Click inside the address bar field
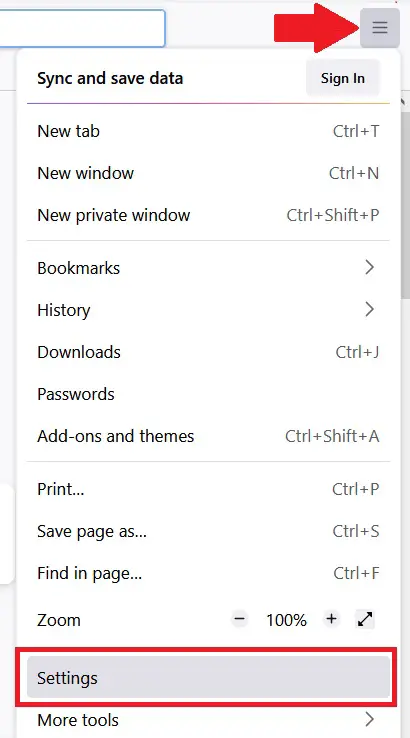Viewport: 410px width, 738px height. 82,28
